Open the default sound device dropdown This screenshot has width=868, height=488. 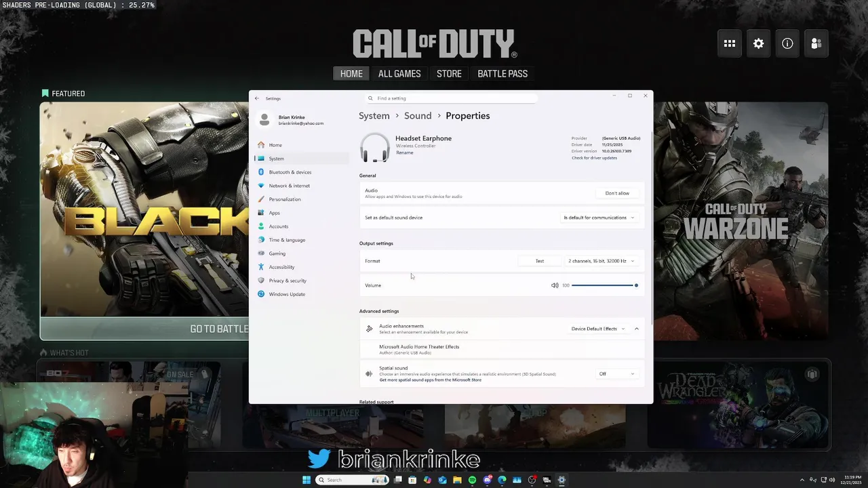click(599, 218)
